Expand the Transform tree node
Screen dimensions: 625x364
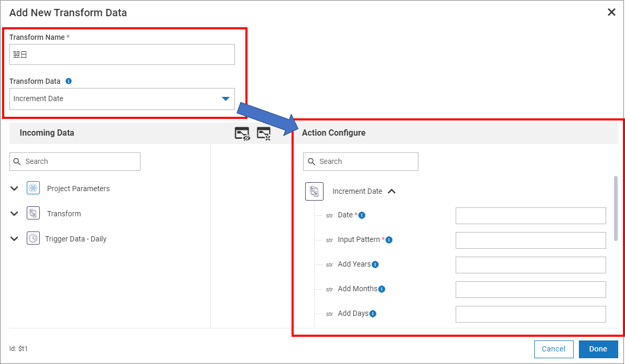point(15,214)
